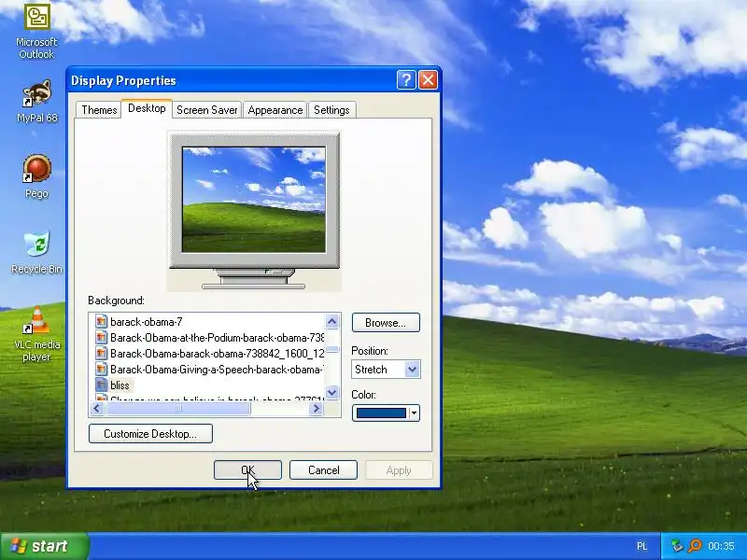Click the monitor wallpaper preview image
Viewport: 747px width, 560px height.
point(254,200)
